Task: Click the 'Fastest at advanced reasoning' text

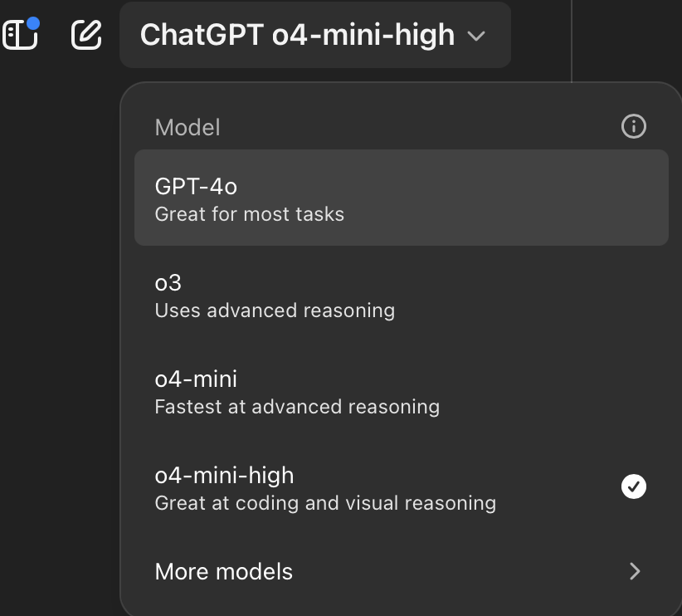Action: (297, 407)
